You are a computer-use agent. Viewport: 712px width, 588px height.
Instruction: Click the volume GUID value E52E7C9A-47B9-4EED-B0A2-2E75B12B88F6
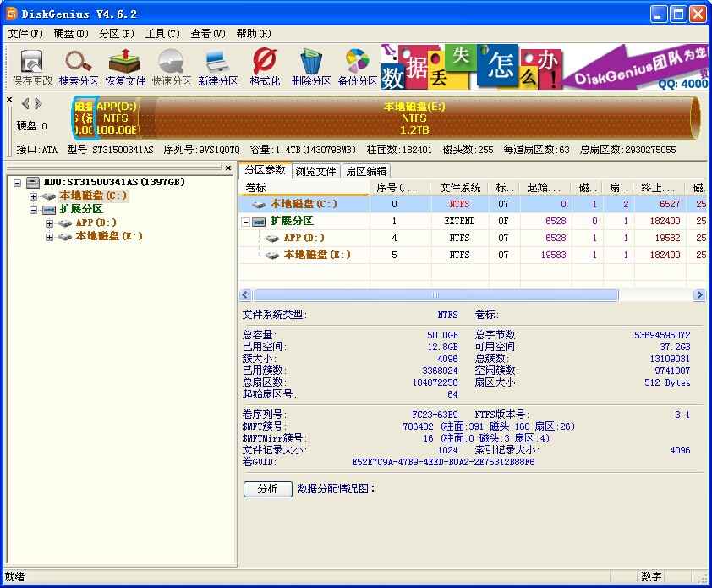[x=443, y=463]
